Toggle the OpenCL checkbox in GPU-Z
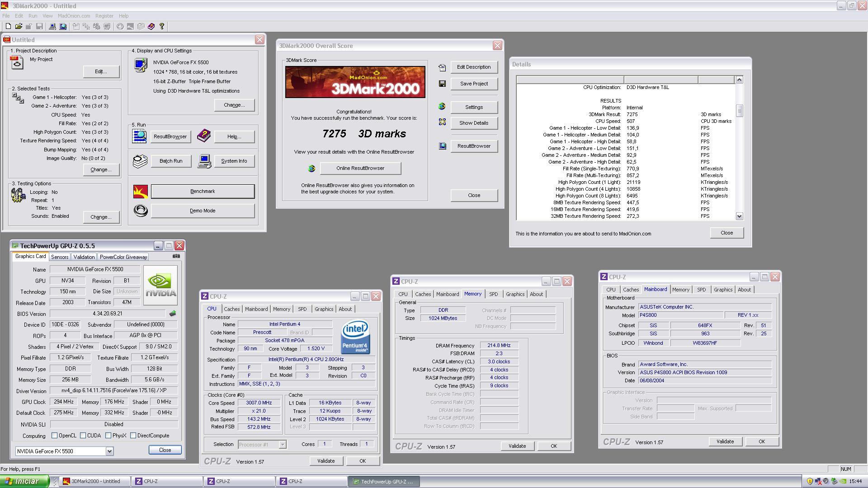This screenshot has width=868, height=488. click(x=55, y=436)
